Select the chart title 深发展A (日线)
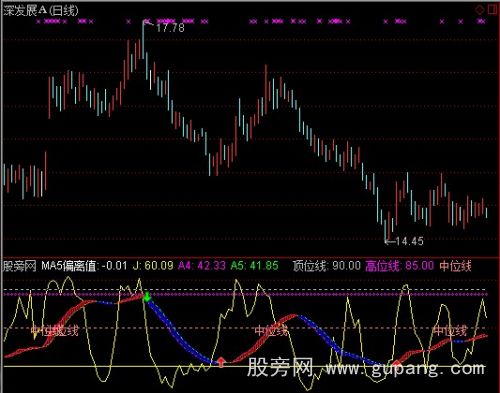Screen dimensions: 500x393 point(41,11)
